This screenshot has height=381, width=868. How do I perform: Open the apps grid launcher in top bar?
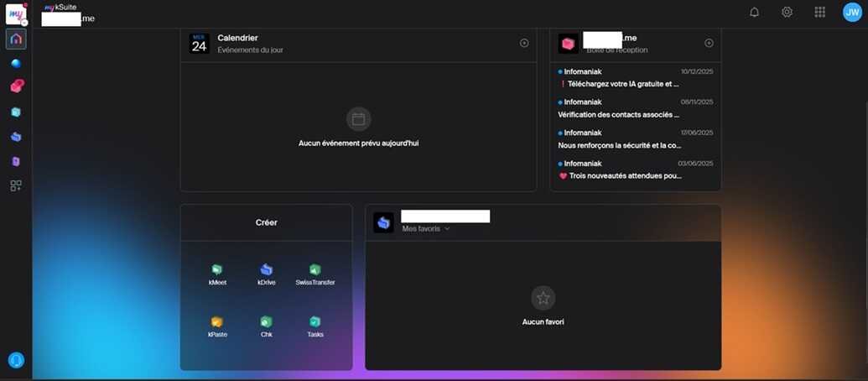point(819,13)
